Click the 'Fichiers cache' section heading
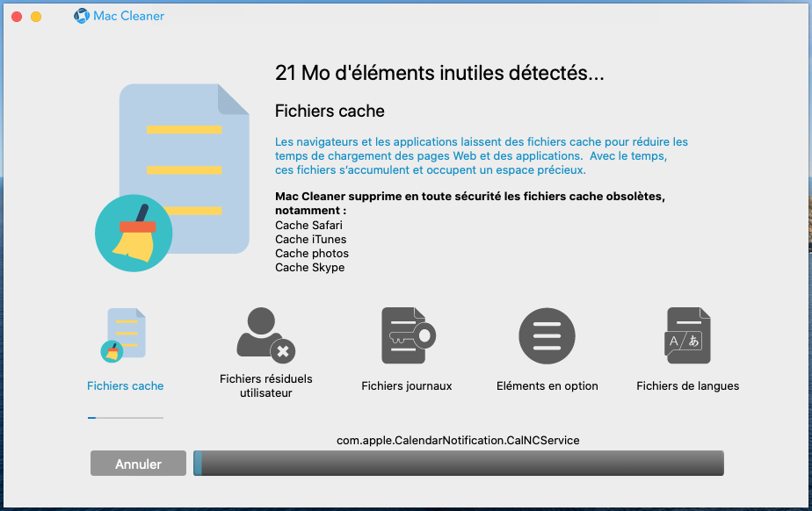The image size is (812, 511). (x=330, y=111)
